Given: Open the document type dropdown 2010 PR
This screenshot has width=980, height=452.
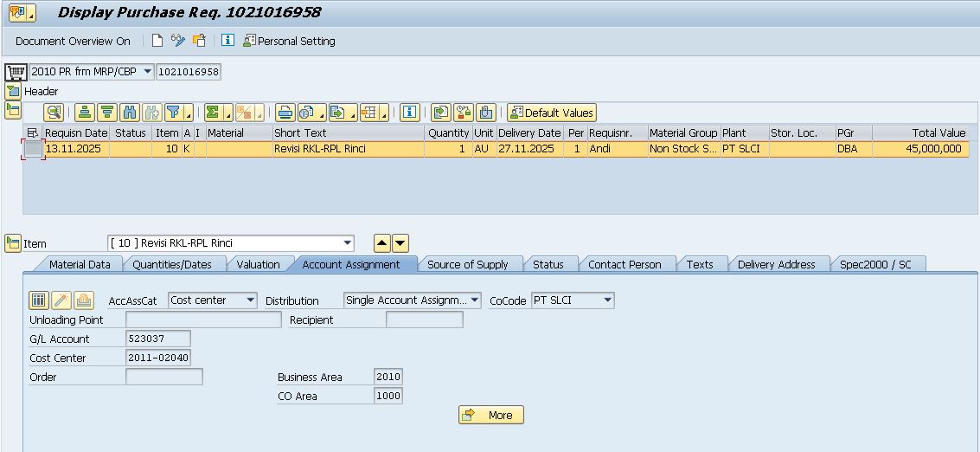Looking at the screenshot, I should [147, 72].
